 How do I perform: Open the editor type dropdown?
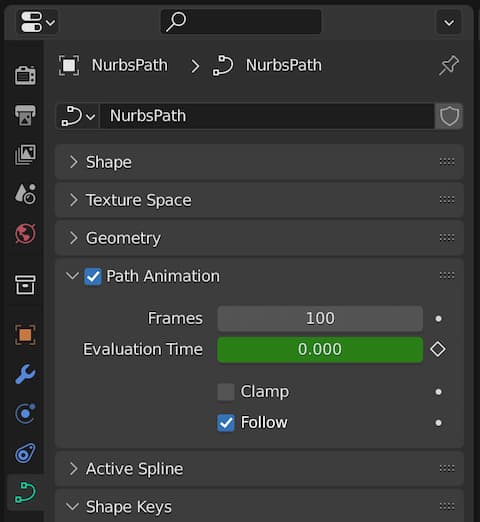click(37, 22)
